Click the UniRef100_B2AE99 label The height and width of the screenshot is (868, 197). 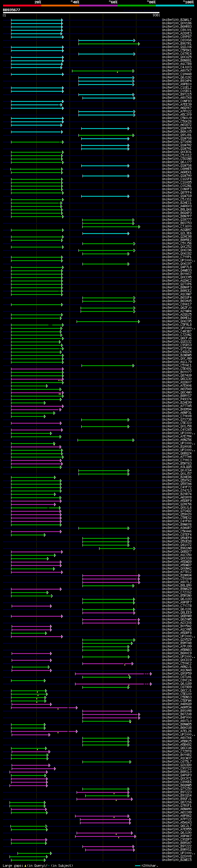pos(176,403)
